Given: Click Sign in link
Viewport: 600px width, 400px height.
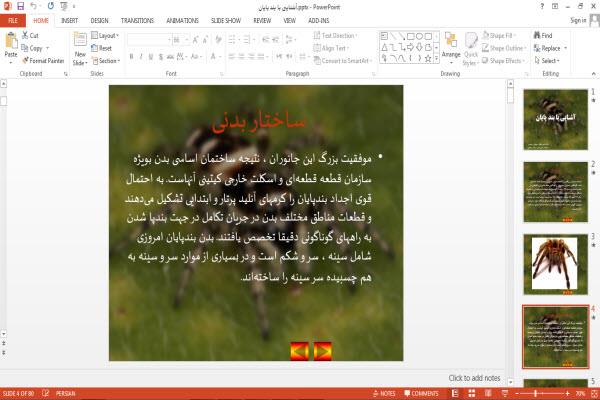Looking at the screenshot, I should pyautogui.click(x=578, y=20).
